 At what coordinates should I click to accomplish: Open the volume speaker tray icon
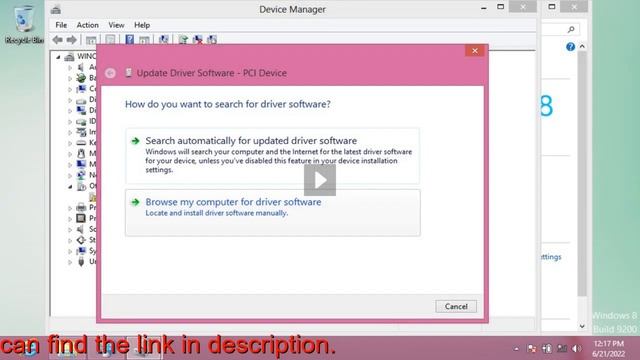577,348
